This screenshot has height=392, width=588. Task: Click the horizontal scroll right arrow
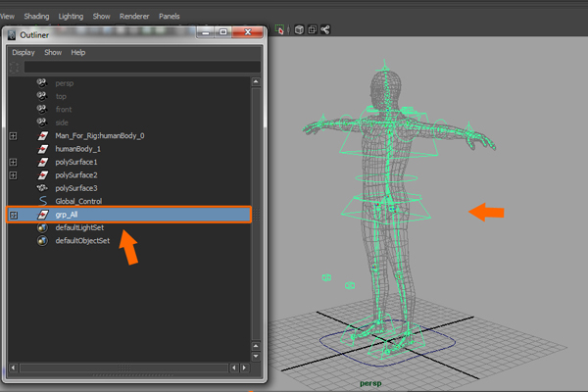[244, 367]
